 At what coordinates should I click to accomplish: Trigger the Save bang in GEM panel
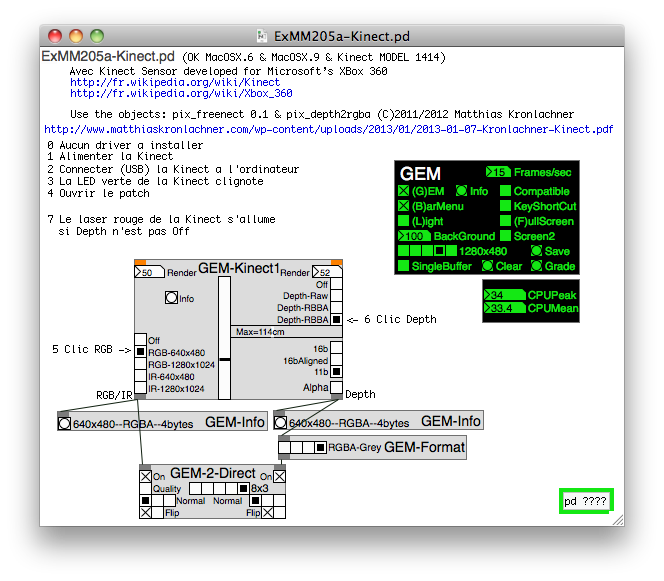tap(536, 251)
